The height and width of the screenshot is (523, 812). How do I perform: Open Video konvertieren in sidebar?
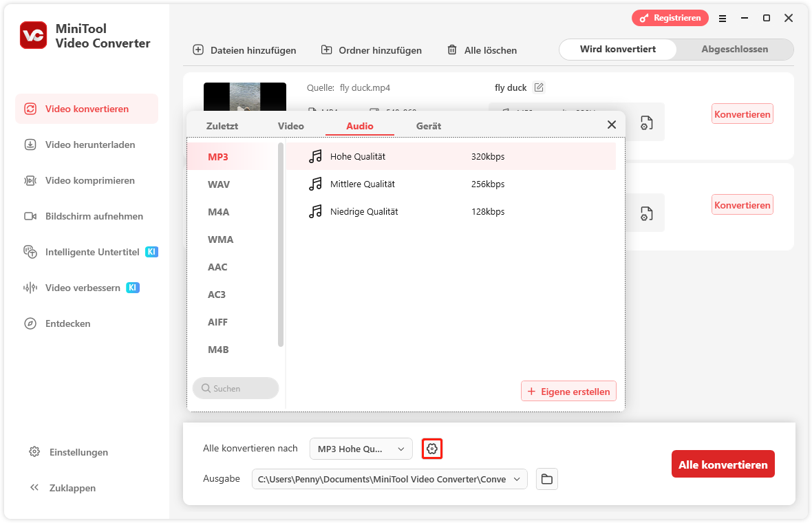(87, 109)
